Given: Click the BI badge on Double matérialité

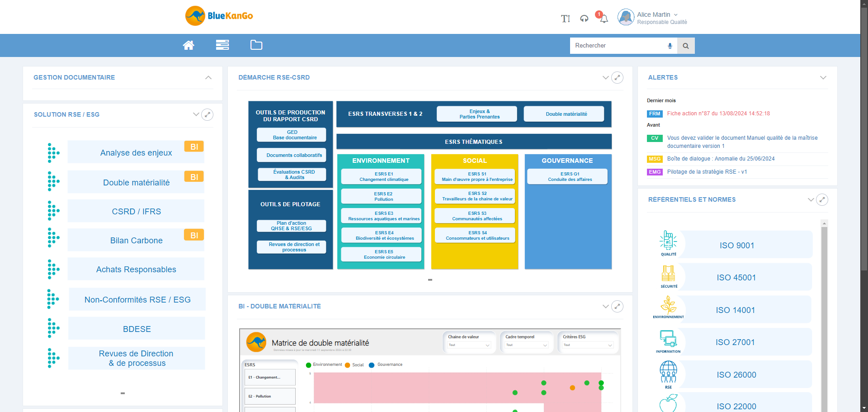Looking at the screenshot, I should coord(194,176).
